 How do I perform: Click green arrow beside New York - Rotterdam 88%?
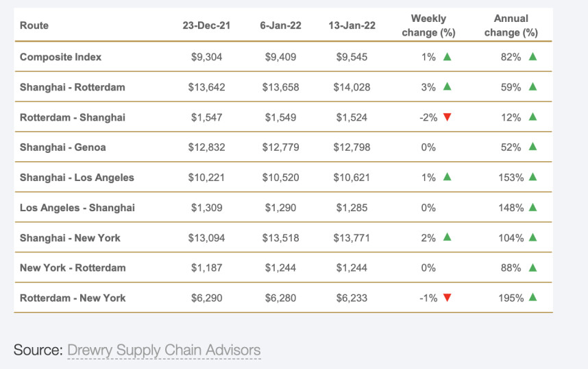(x=532, y=267)
